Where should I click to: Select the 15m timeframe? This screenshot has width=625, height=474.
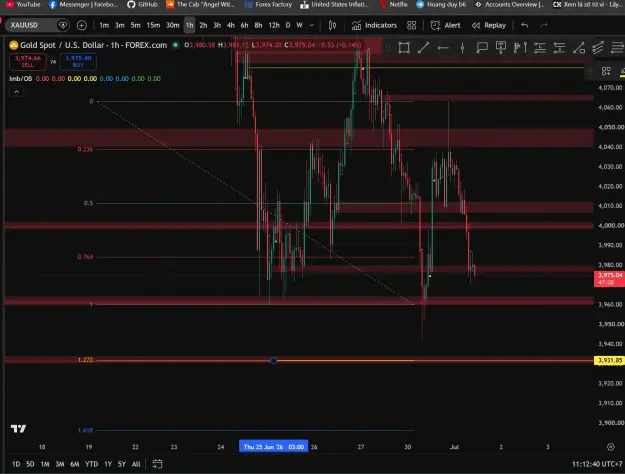(153, 25)
